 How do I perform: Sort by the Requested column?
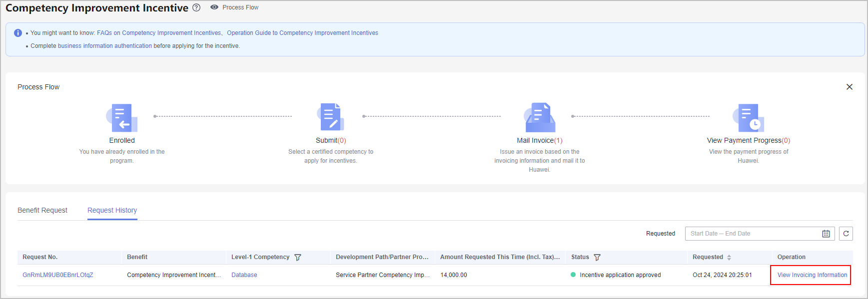point(729,258)
